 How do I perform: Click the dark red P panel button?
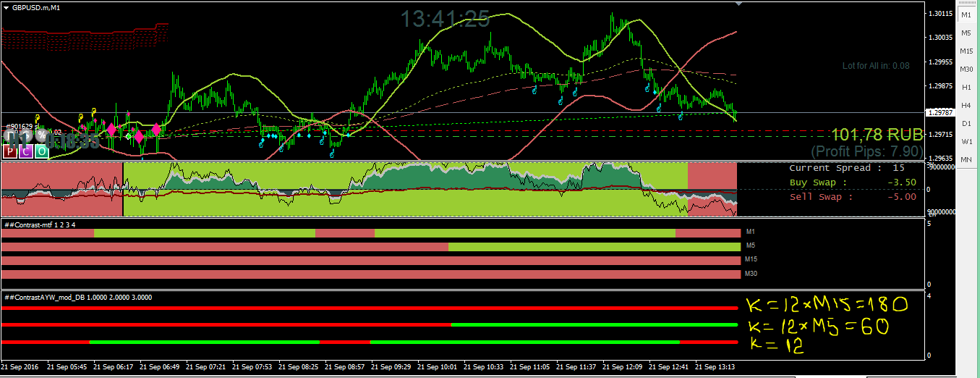[x=10, y=151]
